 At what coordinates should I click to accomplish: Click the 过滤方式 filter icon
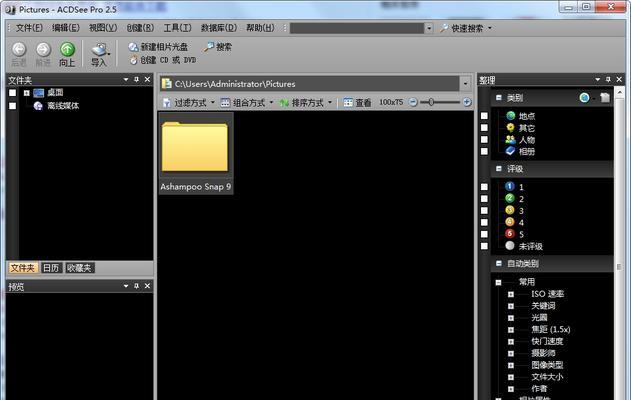166,103
